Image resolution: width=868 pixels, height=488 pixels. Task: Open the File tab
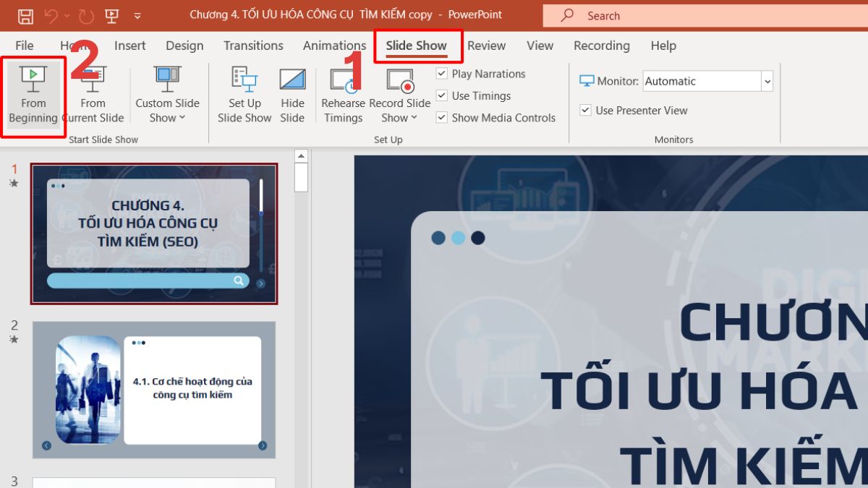pos(24,46)
